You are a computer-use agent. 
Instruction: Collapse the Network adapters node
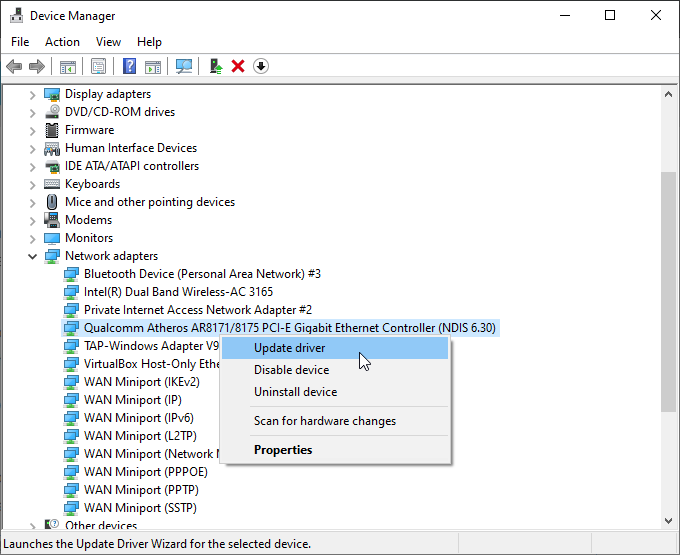[x=33, y=257]
